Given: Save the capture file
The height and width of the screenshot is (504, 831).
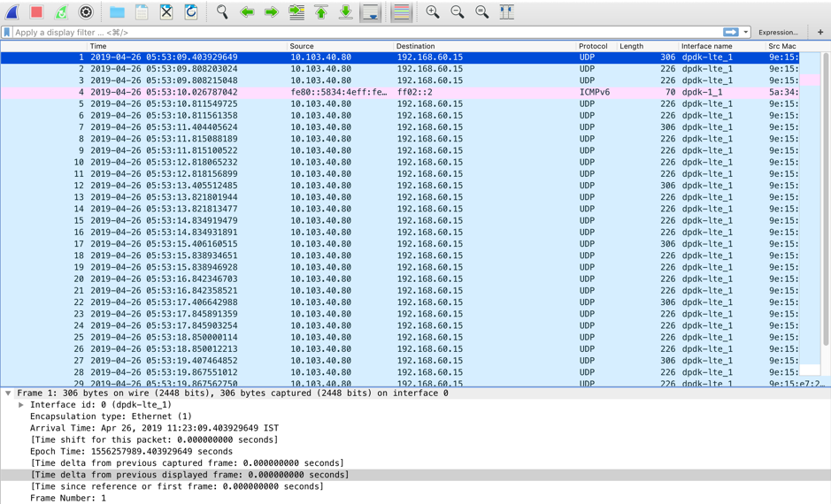Looking at the screenshot, I should pyautogui.click(x=142, y=11).
